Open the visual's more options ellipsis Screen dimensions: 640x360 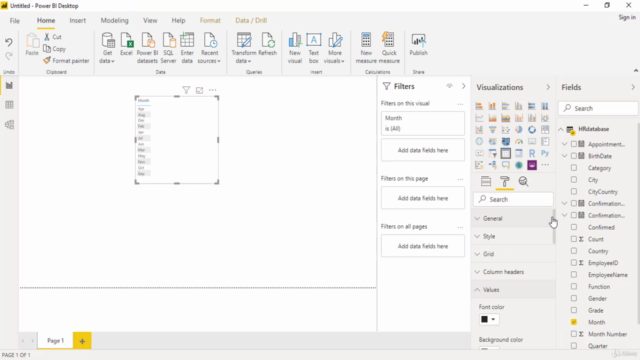click(x=213, y=90)
